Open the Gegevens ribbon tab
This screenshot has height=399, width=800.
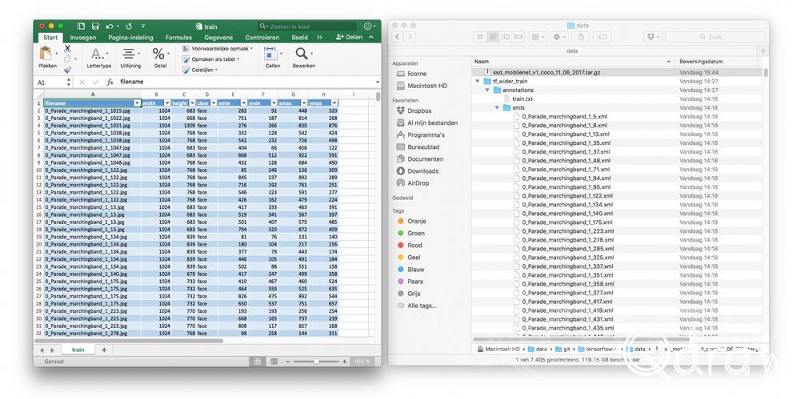(x=219, y=38)
